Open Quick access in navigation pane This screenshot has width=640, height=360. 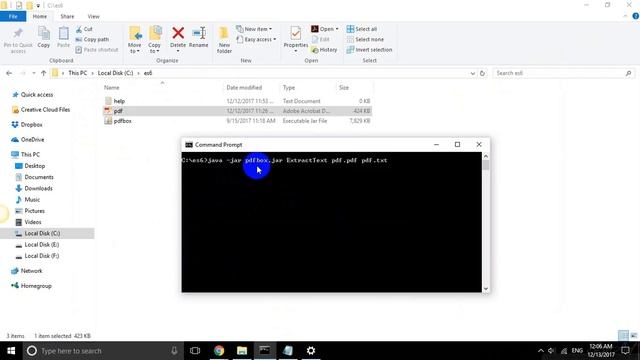(x=37, y=95)
